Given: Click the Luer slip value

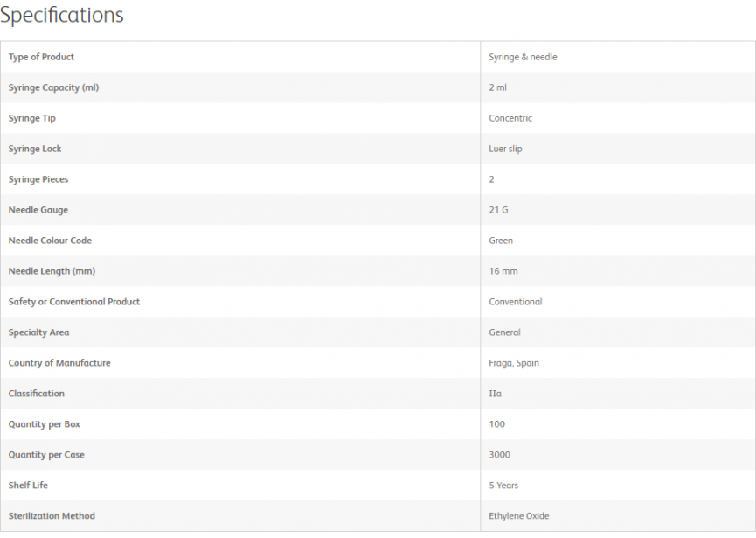Looking at the screenshot, I should tap(505, 149).
